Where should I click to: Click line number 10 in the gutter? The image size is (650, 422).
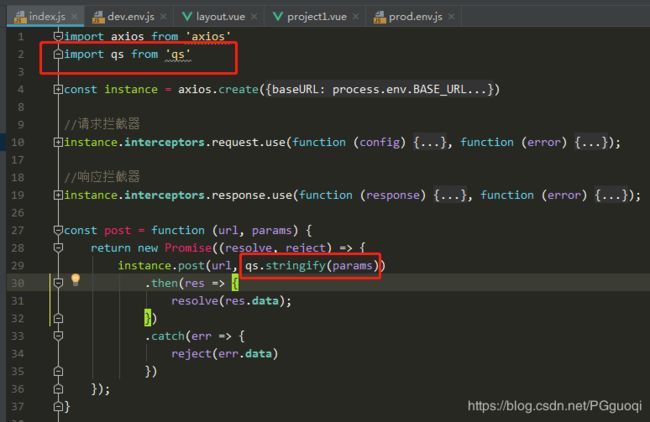(17, 142)
